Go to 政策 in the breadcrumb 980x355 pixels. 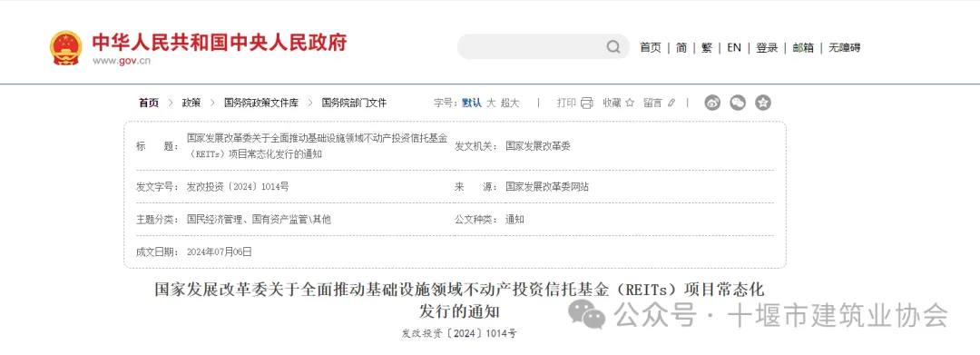tap(191, 103)
